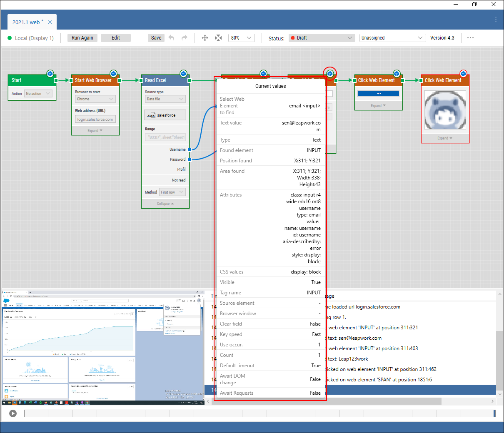Screen dimensions: 504x433
Task: Open the Unassigned assignee dropdown
Action: 392,38
